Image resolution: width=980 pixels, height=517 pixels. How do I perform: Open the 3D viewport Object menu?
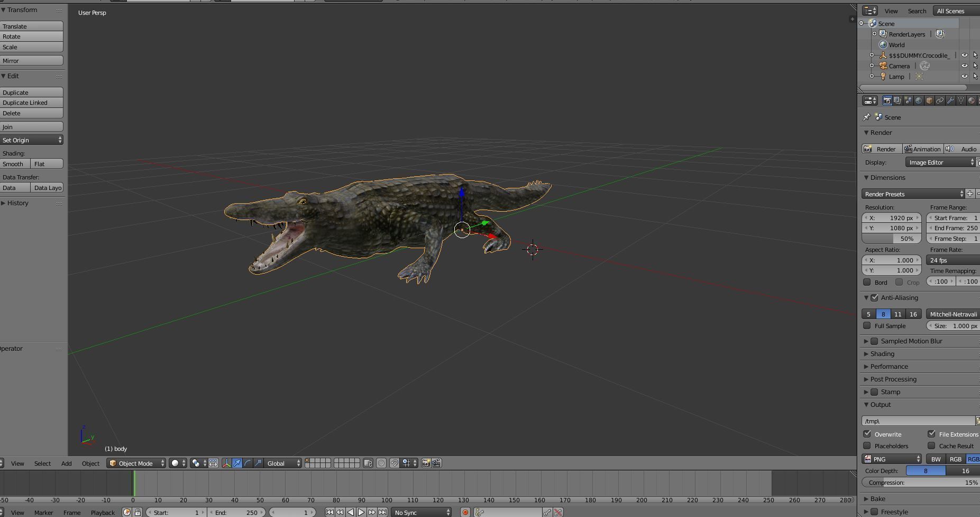(90, 463)
